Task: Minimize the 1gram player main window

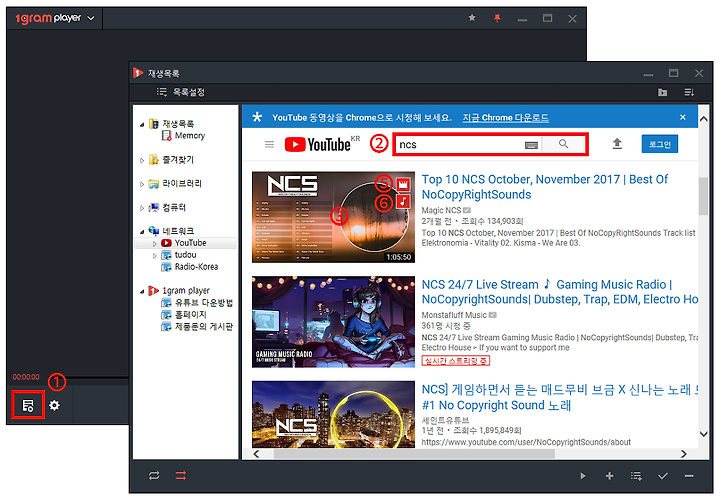Action: 522,19
